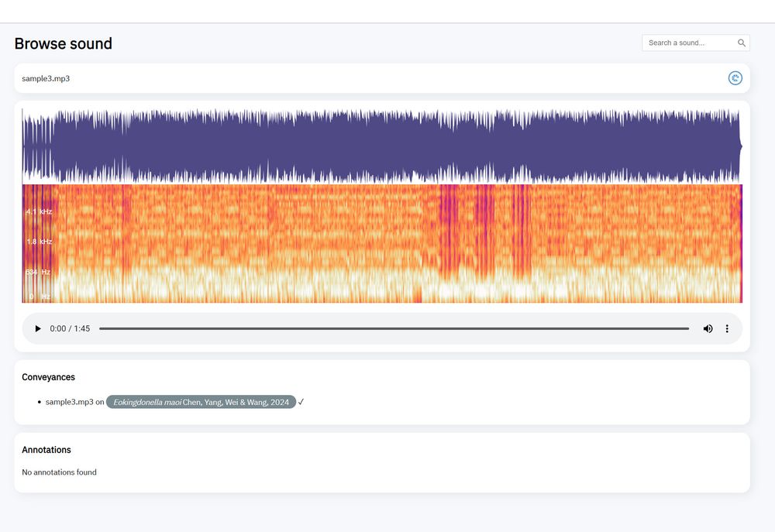775x532 pixels.
Task: Click the search magnifier icon
Action: [x=741, y=43]
